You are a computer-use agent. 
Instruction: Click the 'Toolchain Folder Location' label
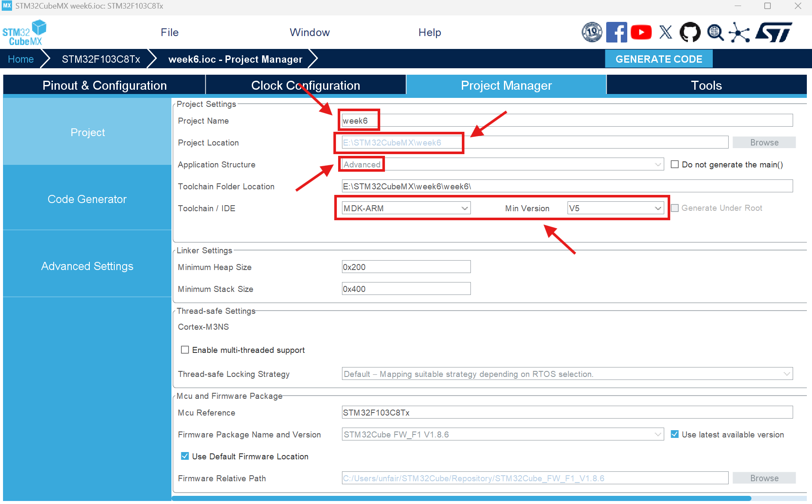pos(226,186)
